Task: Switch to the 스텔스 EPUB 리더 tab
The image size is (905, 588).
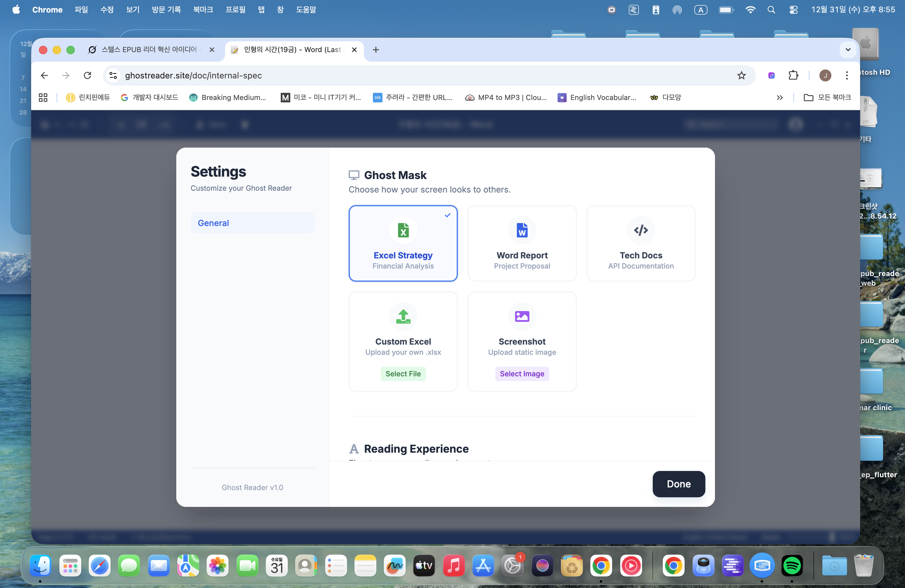Action: tap(149, 50)
